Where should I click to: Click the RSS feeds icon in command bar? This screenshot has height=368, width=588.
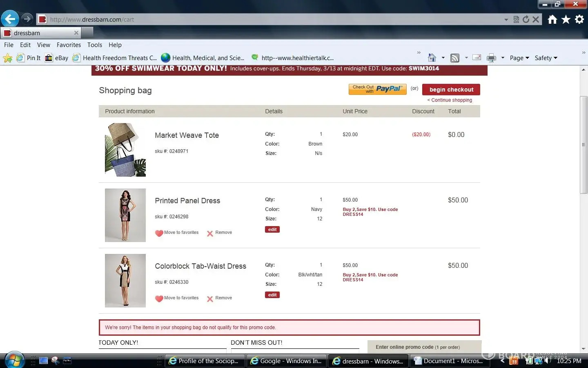click(454, 58)
